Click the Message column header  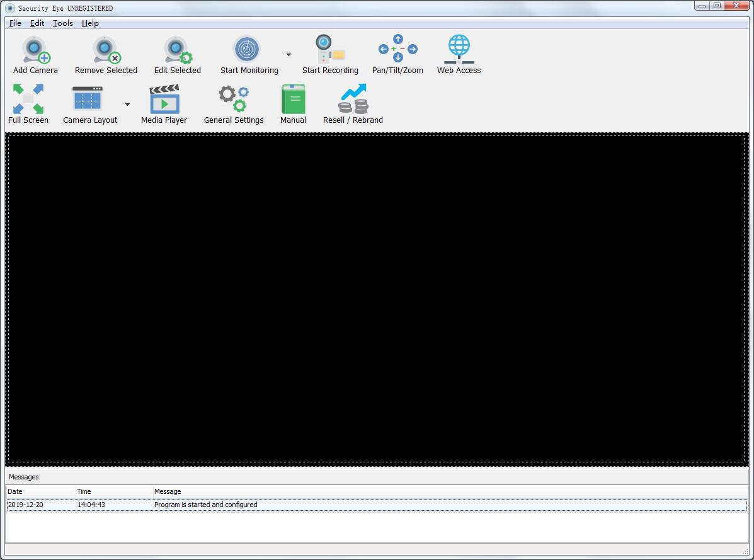168,491
